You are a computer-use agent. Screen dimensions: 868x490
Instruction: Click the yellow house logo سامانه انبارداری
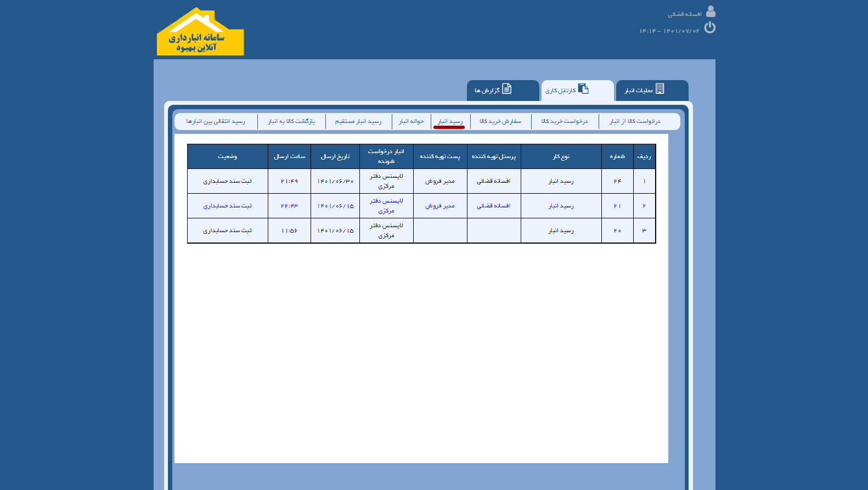(x=200, y=33)
